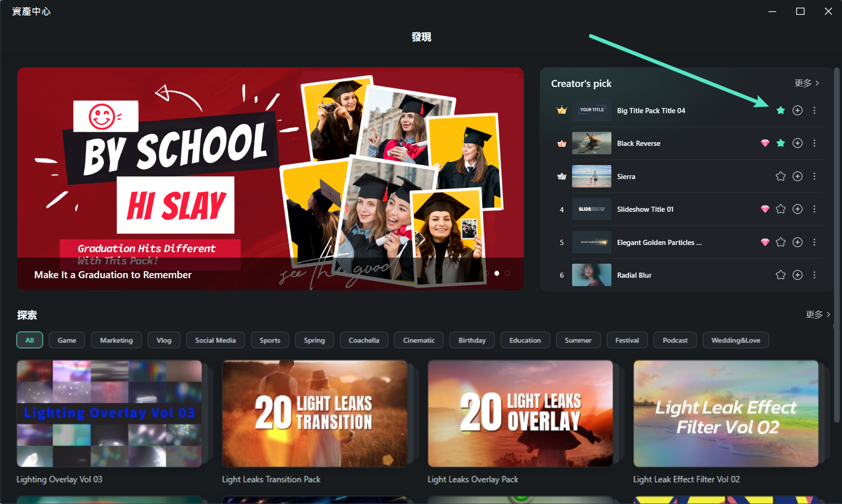The image size is (842, 504).
Task: Open more options for Black Reverse
Action: tap(814, 143)
